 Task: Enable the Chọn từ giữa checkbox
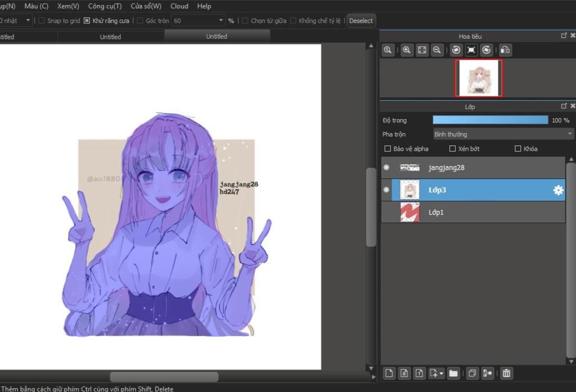[x=245, y=21]
